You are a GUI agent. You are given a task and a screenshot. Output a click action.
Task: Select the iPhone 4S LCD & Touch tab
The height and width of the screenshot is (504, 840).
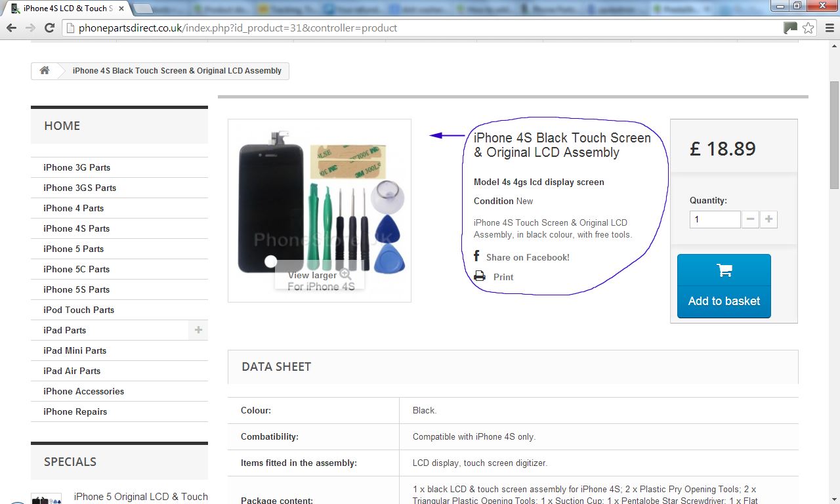pos(68,9)
